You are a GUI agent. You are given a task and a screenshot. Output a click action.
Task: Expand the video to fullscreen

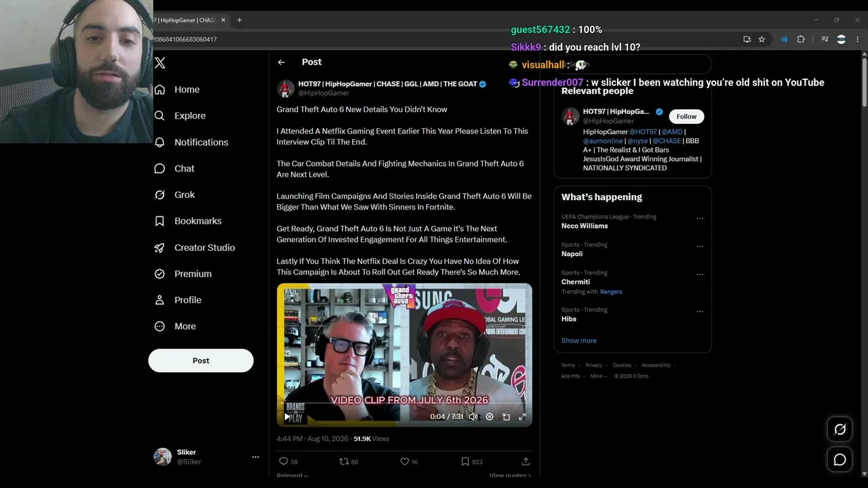[x=522, y=417]
